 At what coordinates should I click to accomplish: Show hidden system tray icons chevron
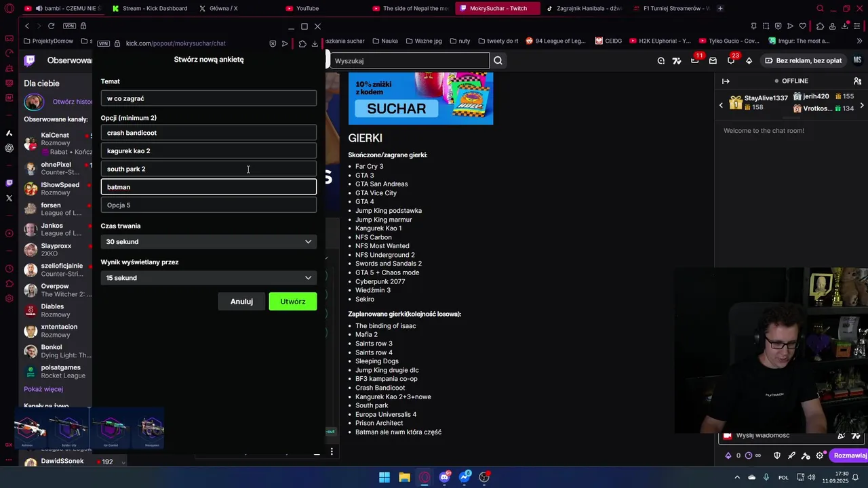737,477
